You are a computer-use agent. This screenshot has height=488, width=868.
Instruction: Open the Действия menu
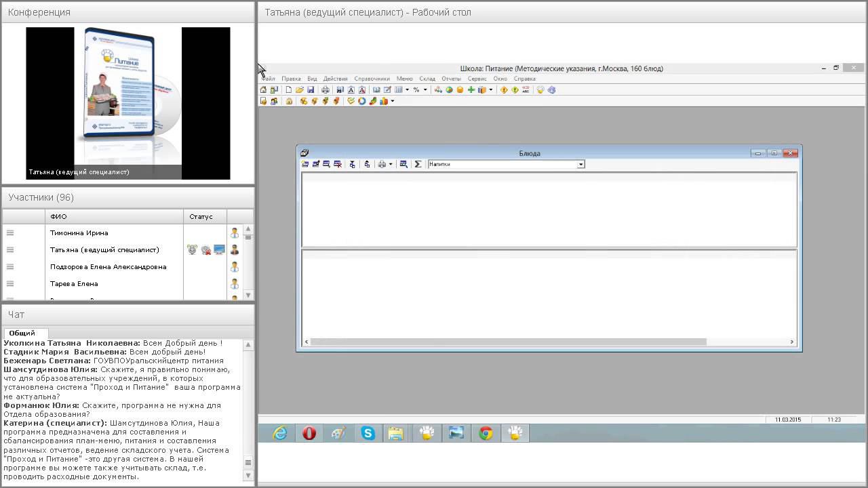pyautogui.click(x=336, y=79)
